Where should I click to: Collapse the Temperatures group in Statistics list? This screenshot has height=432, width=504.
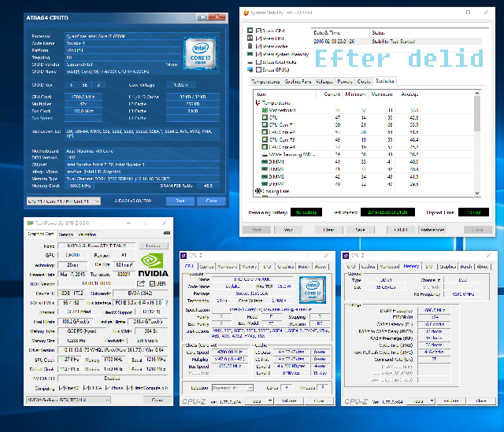[258, 103]
